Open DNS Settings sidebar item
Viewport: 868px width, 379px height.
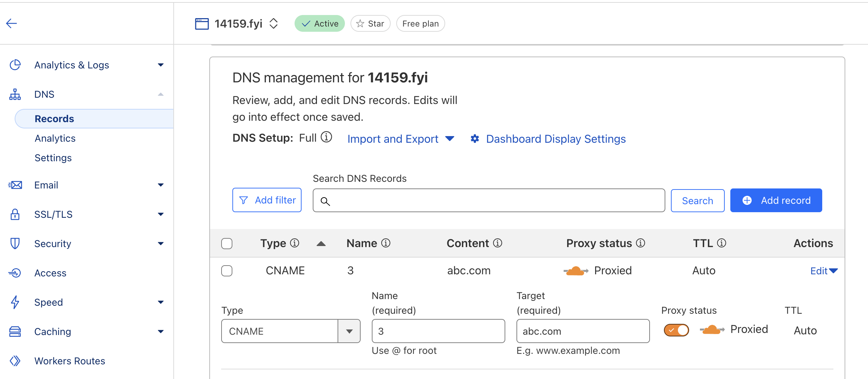click(53, 158)
